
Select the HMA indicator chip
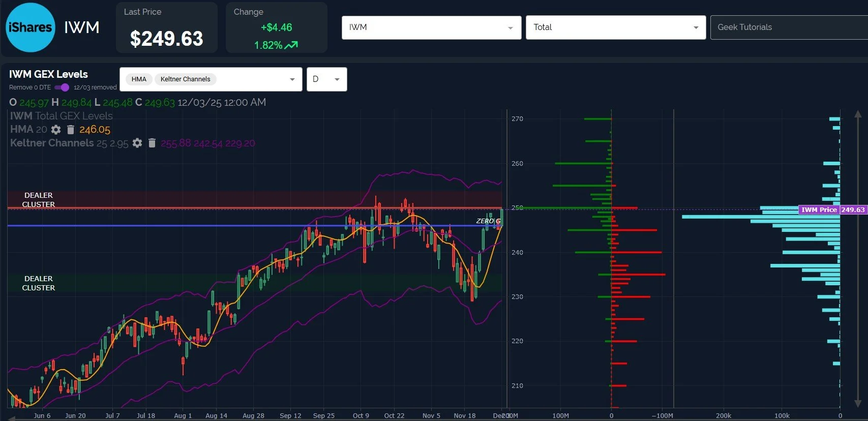139,79
